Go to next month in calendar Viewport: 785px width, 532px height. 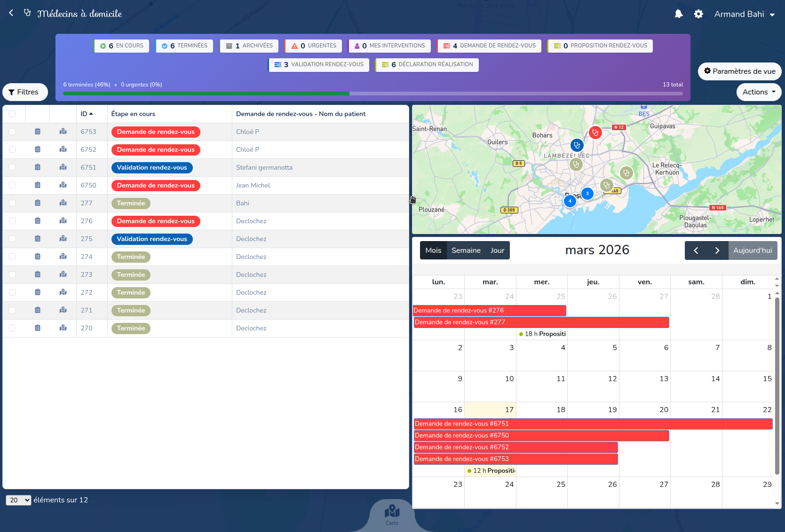tap(717, 250)
